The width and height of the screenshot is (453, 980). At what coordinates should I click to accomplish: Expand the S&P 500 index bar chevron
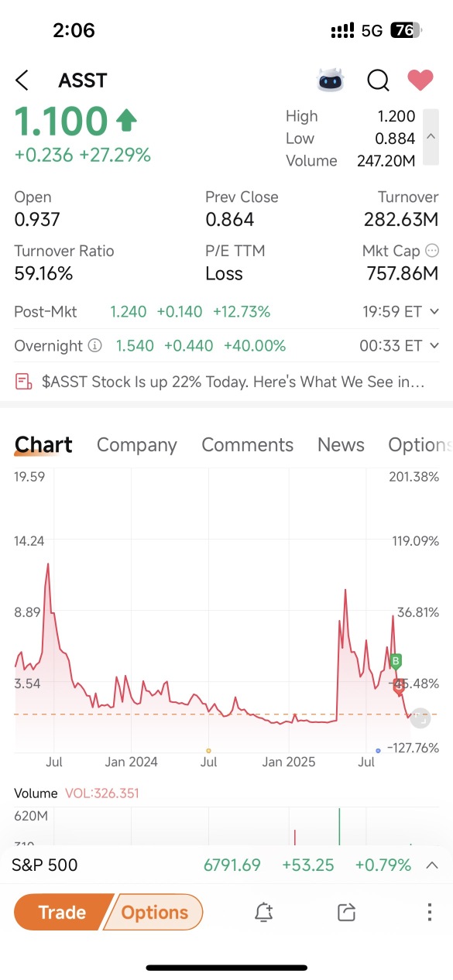(x=432, y=865)
